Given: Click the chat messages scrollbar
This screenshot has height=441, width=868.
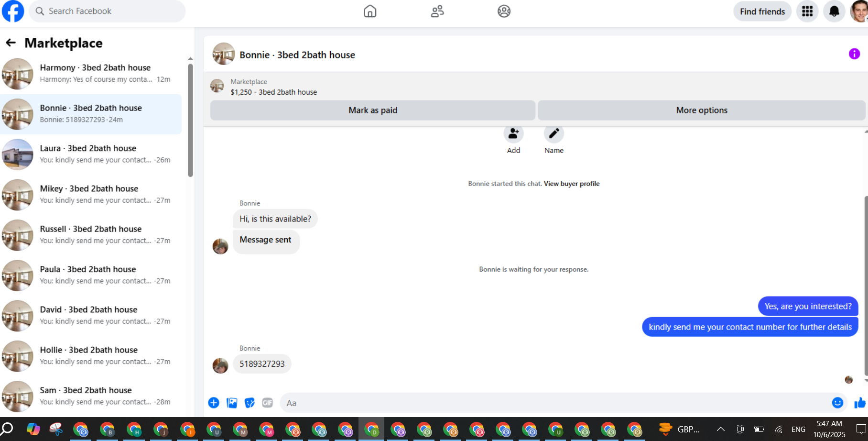Looking at the screenshot, I should [866, 286].
